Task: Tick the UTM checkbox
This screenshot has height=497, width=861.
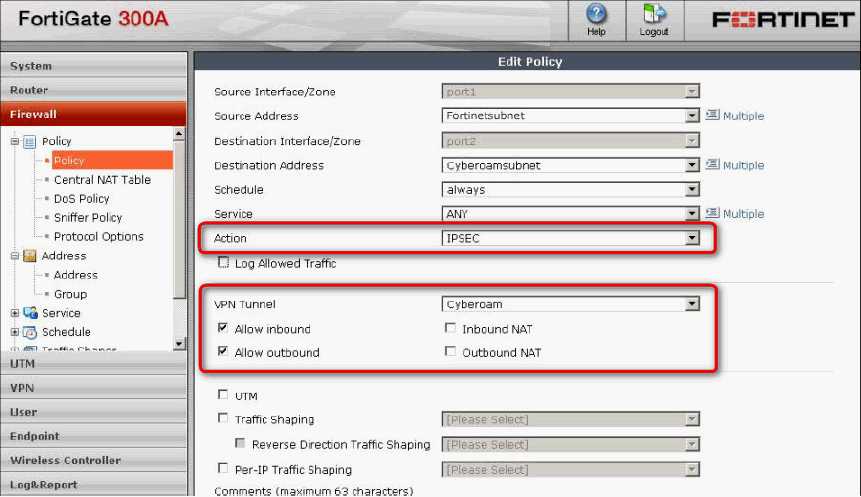Action: pyautogui.click(x=222, y=395)
